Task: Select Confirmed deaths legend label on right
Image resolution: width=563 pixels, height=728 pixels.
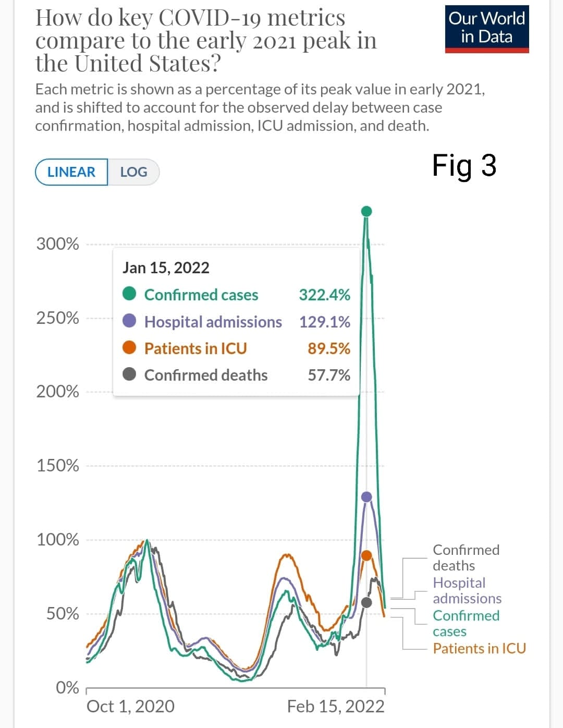Action: [466, 557]
